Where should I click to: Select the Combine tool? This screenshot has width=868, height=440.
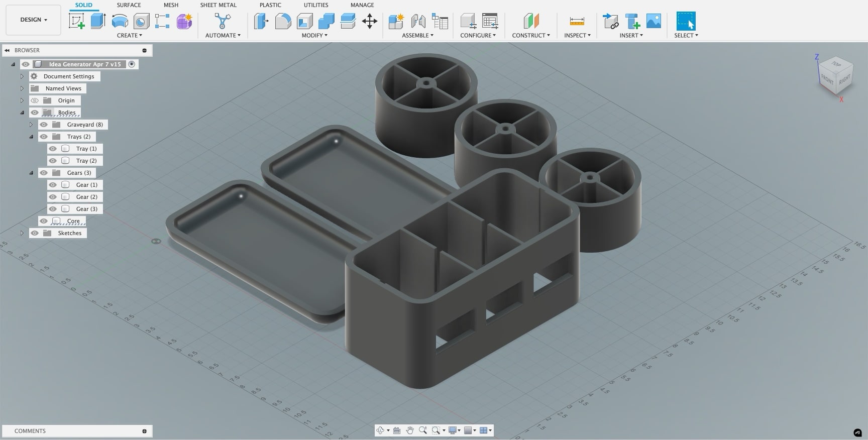click(326, 21)
